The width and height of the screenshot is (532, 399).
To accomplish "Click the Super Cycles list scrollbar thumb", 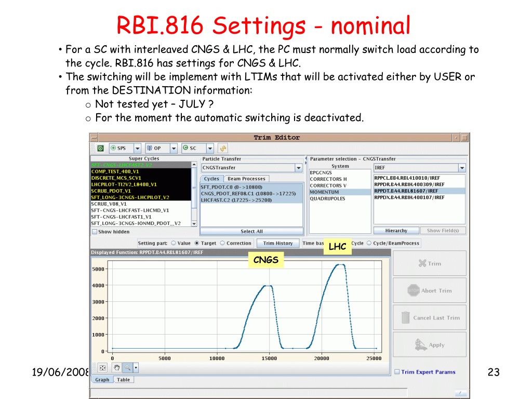I will [194, 188].
